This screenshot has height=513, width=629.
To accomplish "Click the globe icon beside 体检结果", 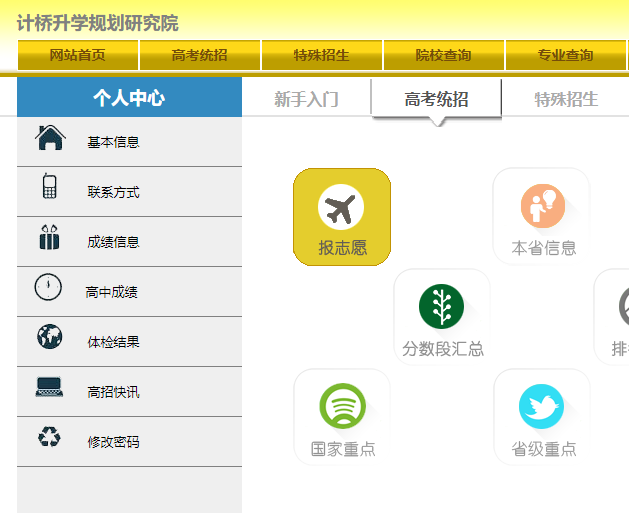I will 49,336.
